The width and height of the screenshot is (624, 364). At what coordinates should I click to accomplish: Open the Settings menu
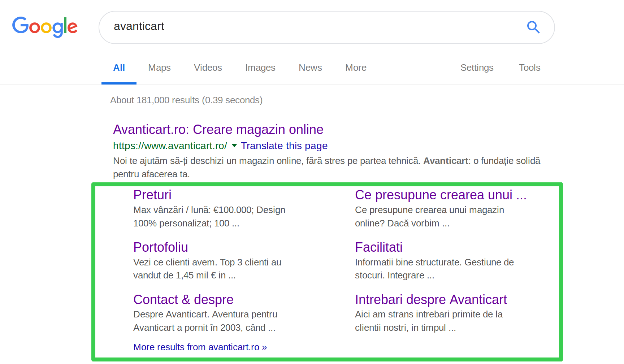coord(477,68)
